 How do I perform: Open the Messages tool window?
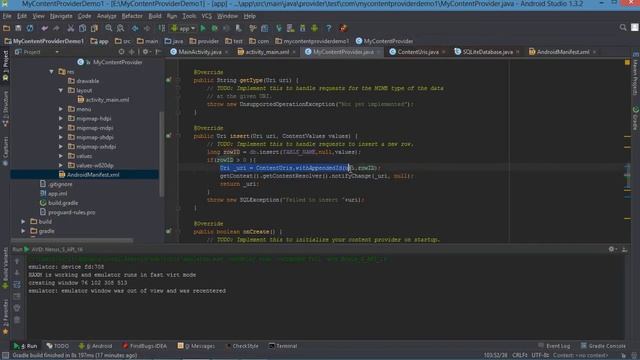[196, 346]
